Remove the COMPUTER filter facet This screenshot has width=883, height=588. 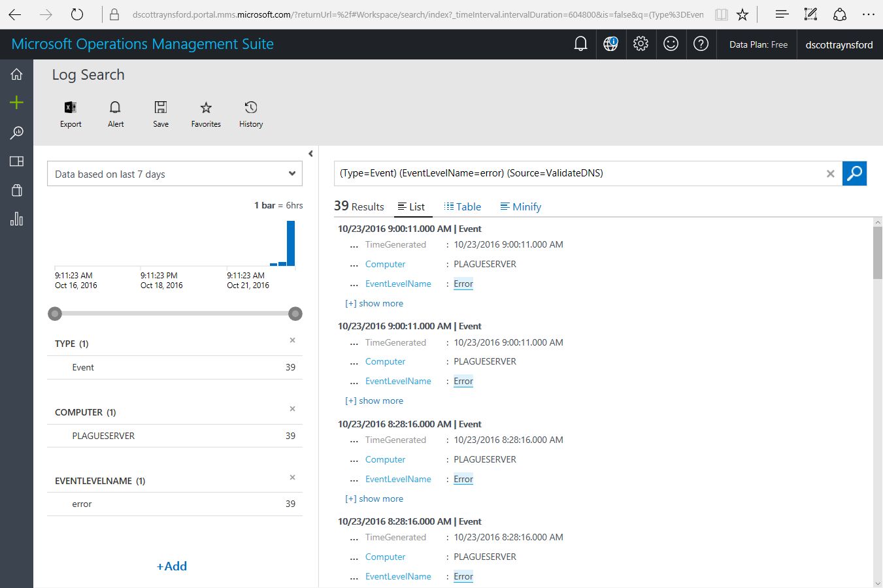click(x=292, y=409)
